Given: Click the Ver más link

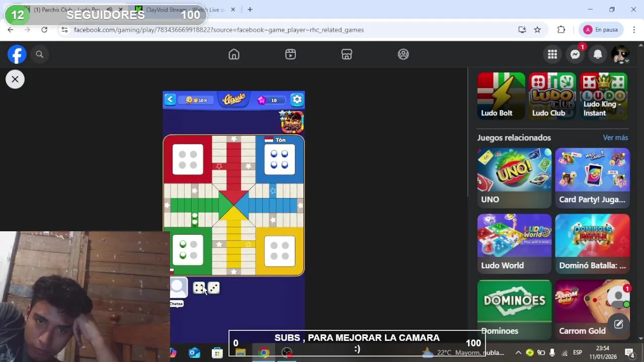Looking at the screenshot, I should click(615, 138).
